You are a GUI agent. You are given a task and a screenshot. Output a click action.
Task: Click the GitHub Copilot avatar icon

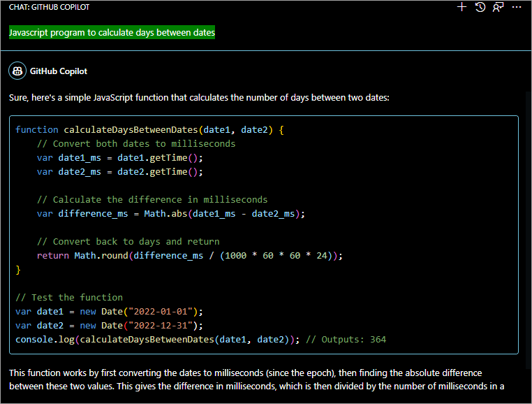17,71
